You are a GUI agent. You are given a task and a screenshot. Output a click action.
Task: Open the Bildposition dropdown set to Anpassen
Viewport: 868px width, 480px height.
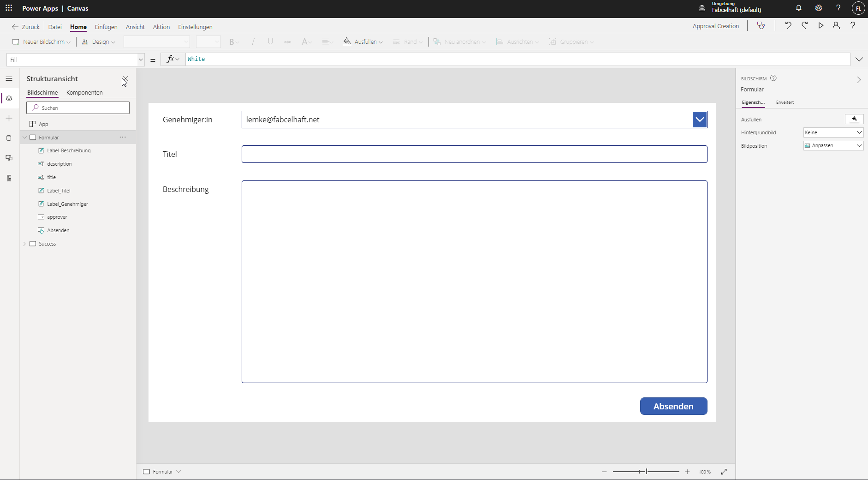(x=833, y=145)
